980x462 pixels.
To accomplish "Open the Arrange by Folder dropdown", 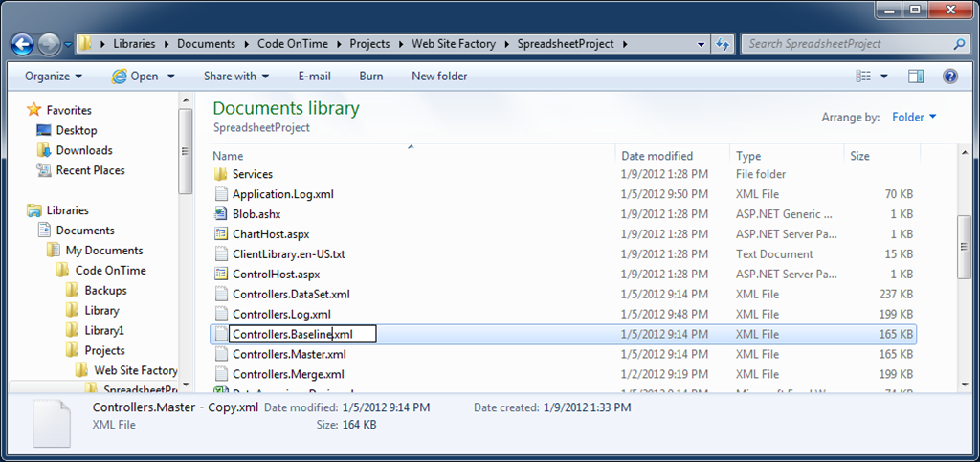I will pos(914,117).
